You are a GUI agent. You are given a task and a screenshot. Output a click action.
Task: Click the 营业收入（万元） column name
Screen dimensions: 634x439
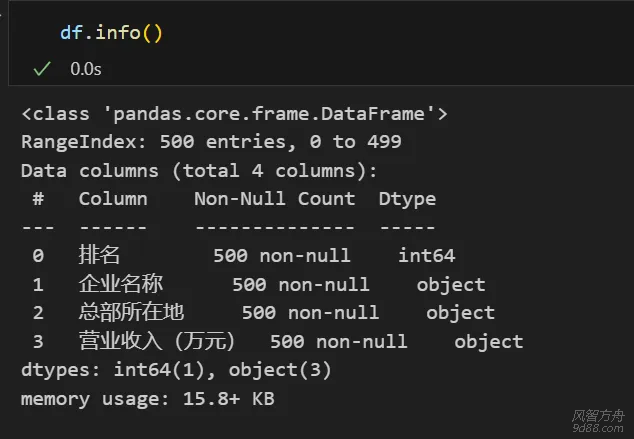coord(157,342)
